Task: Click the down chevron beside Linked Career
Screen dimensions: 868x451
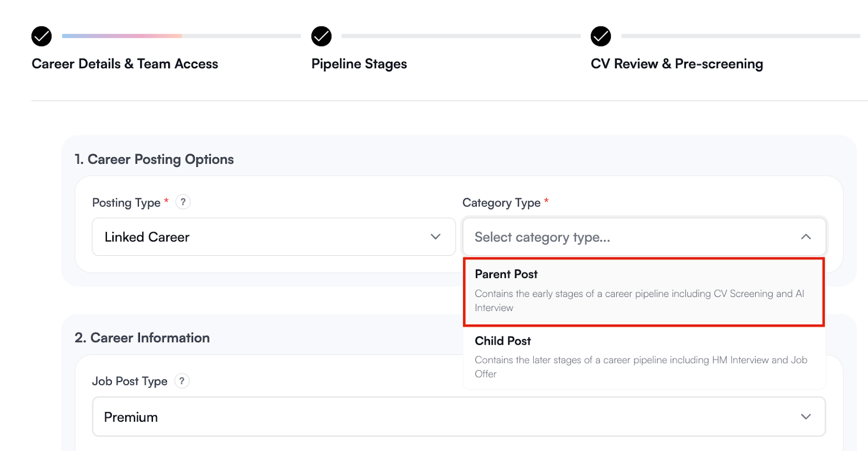Action: pyautogui.click(x=435, y=237)
